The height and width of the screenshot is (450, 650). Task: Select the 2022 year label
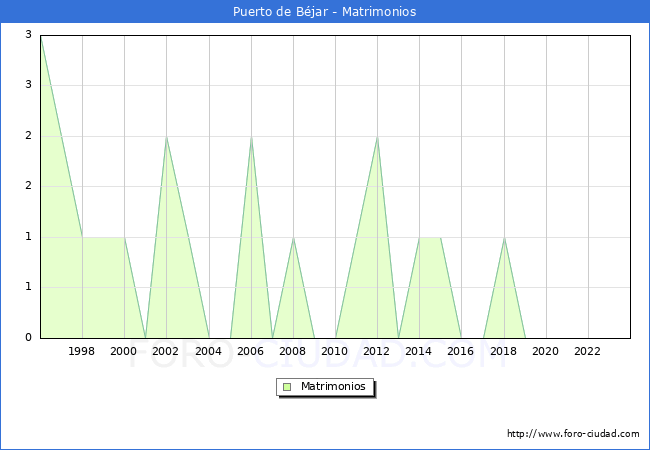tap(588, 351)
